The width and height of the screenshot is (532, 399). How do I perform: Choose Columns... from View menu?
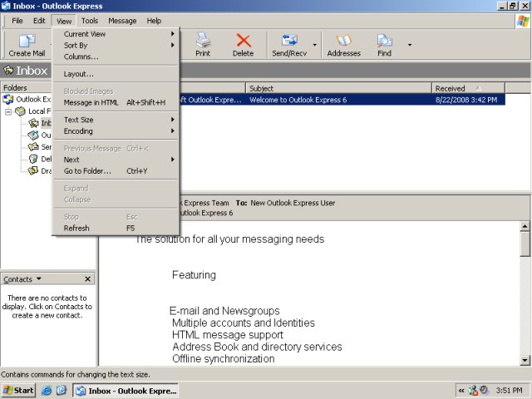point(116,57)
